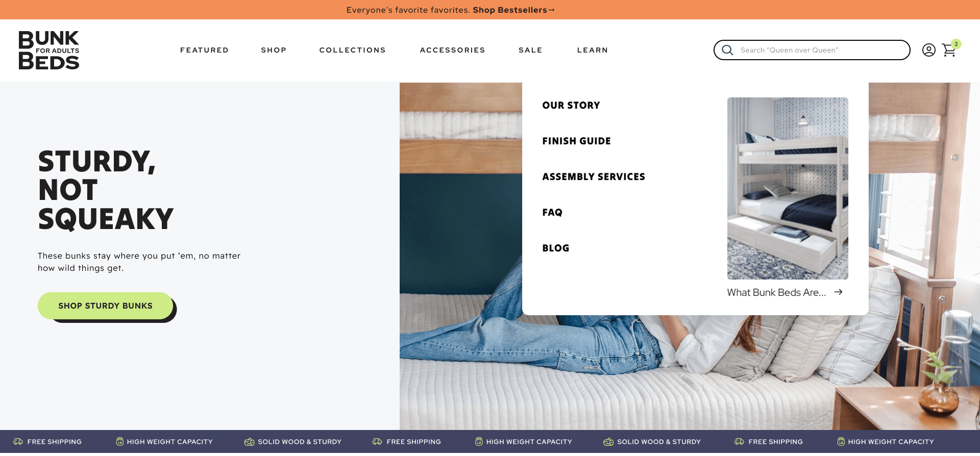Click the first Solid Wood & Sturdy text

click(x=300, y=442)
